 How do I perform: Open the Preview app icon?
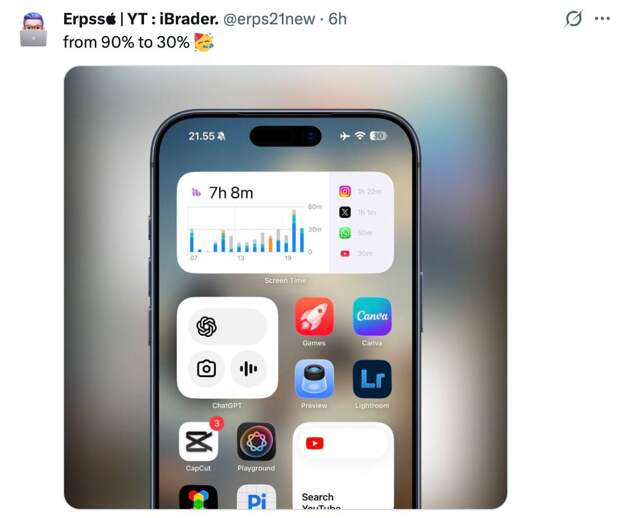pyautogui.click(x=314, y=379)
